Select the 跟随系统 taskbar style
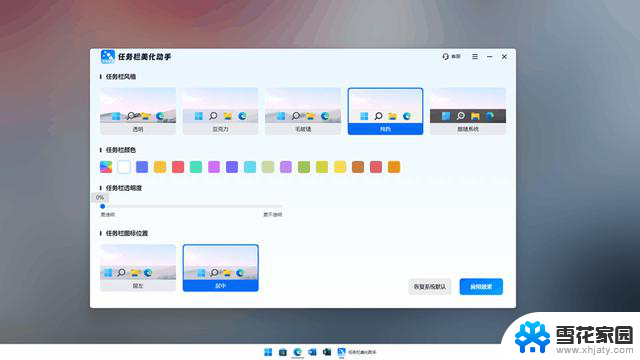 (468, 111)
